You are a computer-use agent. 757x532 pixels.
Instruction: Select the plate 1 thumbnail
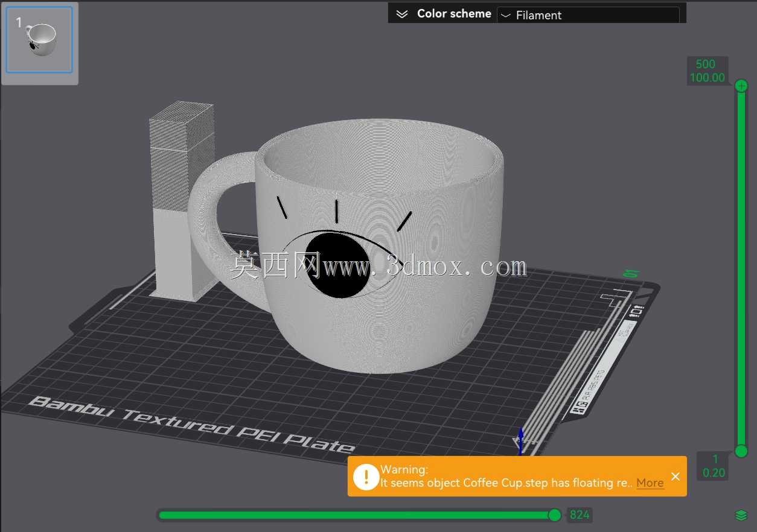39,40
